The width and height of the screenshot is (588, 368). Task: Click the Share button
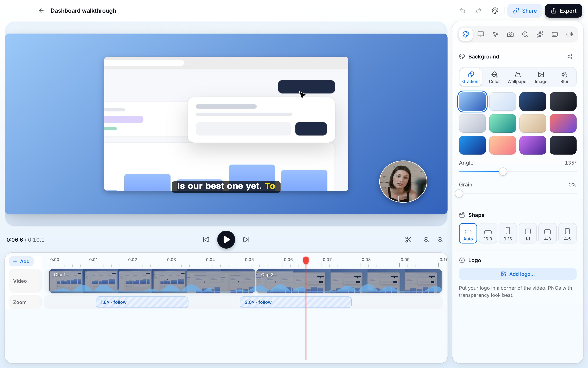(525, 11)
